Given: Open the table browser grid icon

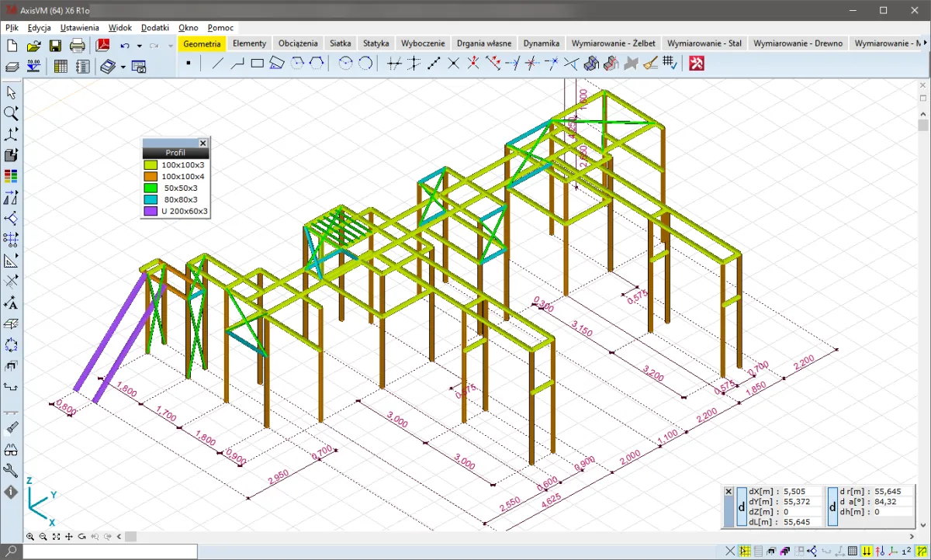Looking at the screenshot, I should (61, 67).
